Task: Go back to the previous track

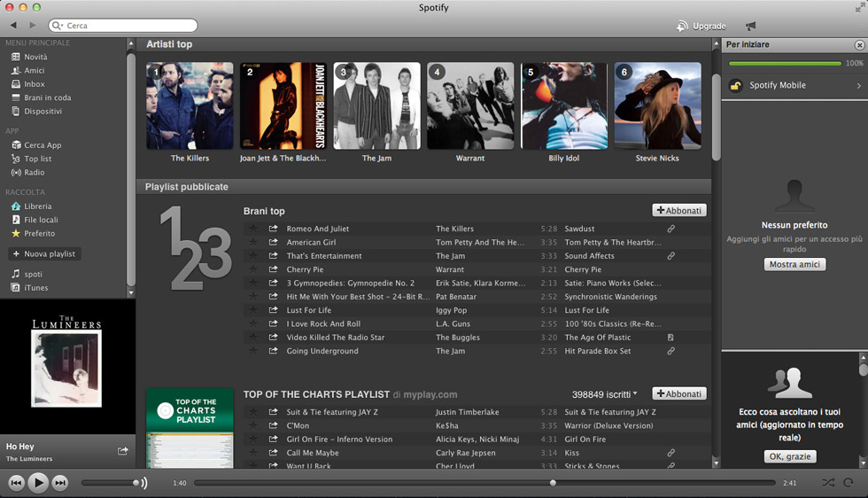Action: click(16, 483)
